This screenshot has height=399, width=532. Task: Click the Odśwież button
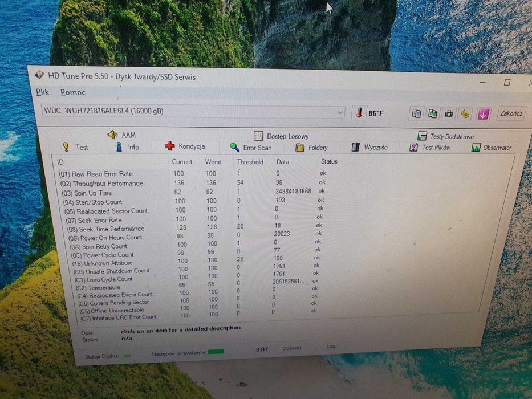pos(292,348)
